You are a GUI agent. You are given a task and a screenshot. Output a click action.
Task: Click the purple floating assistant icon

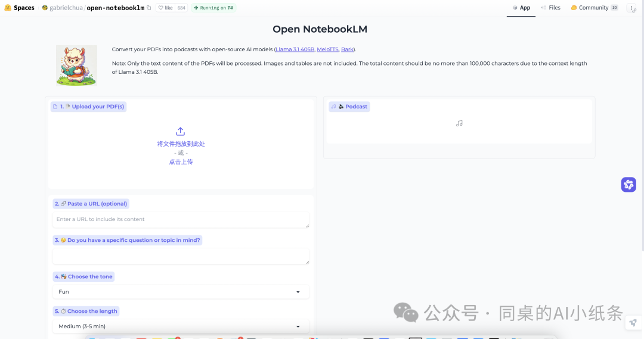click(628, 185)
